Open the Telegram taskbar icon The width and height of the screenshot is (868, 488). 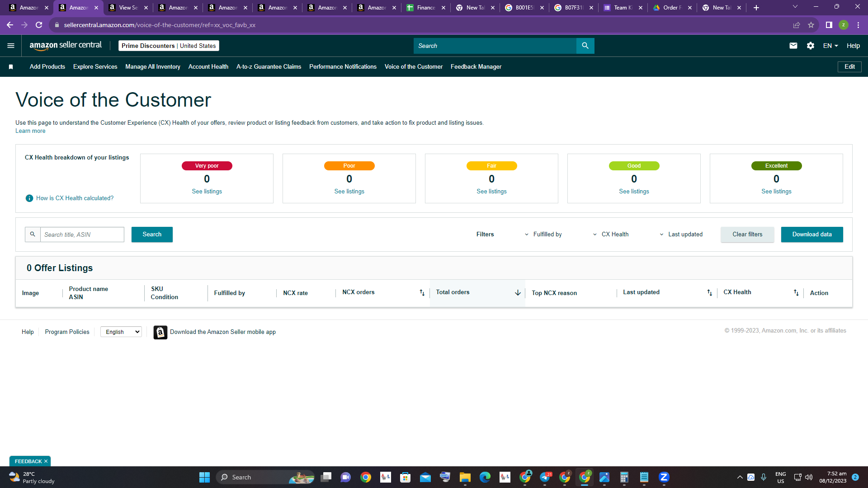[x=545, y=477]
